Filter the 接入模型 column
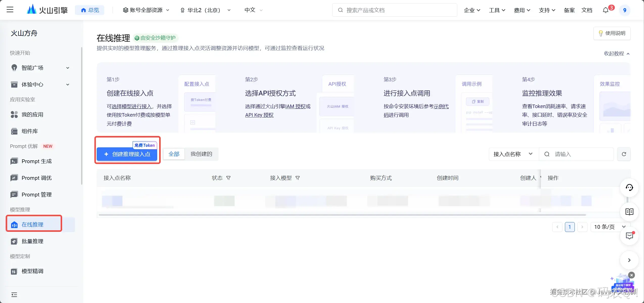Viewport: 644px width, 303px height. point(298,178)
